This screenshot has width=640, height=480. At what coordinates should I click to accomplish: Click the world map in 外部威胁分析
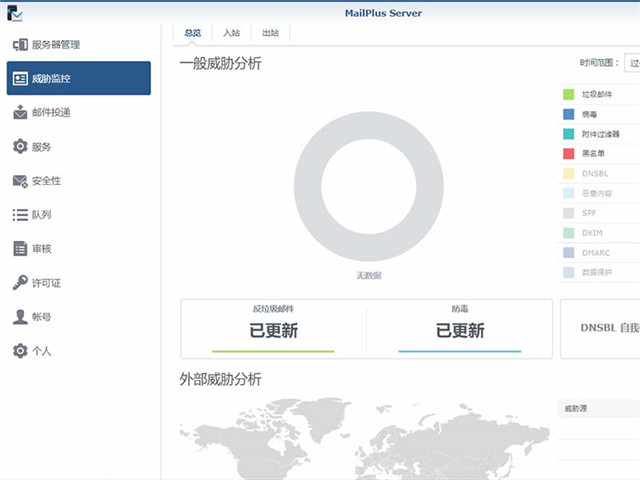pos(364,439)
